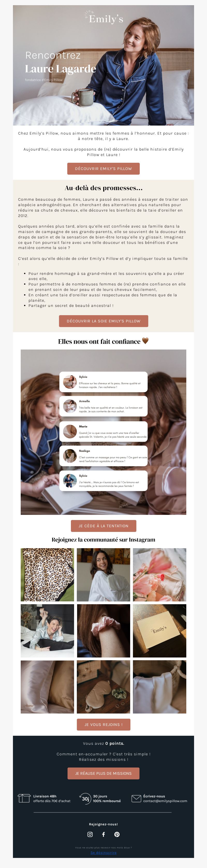Open the Pinterest social icon
Viewport: 207px width, 868px height.
[x=117, y=834]
